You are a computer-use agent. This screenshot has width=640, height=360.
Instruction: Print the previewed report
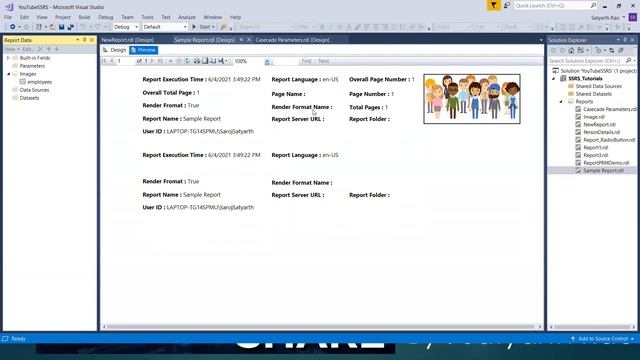pos(197,61)
